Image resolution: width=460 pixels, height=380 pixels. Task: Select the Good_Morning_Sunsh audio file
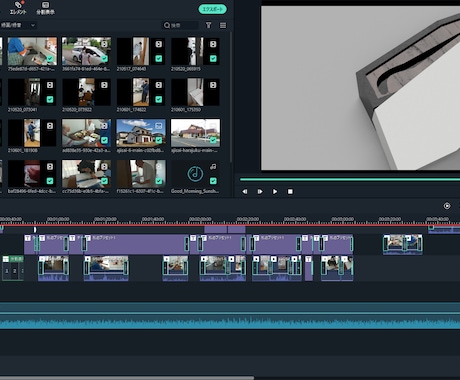(x=195, y=174)
